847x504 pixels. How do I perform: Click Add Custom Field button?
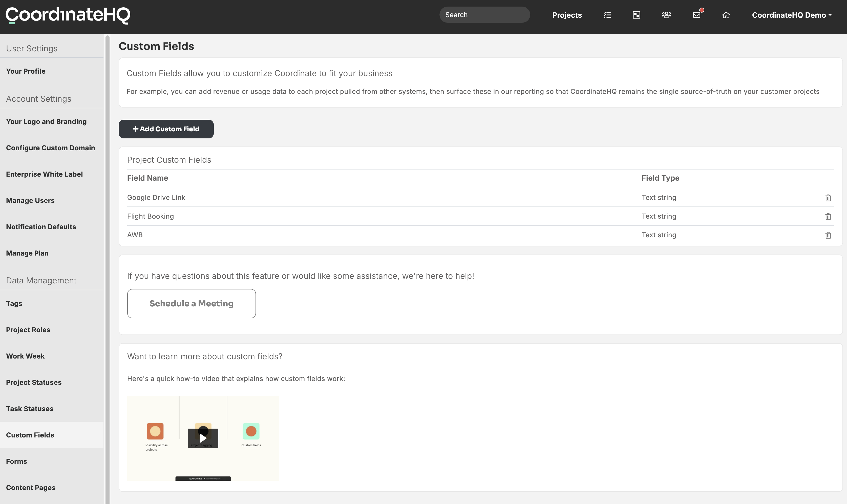166,129
